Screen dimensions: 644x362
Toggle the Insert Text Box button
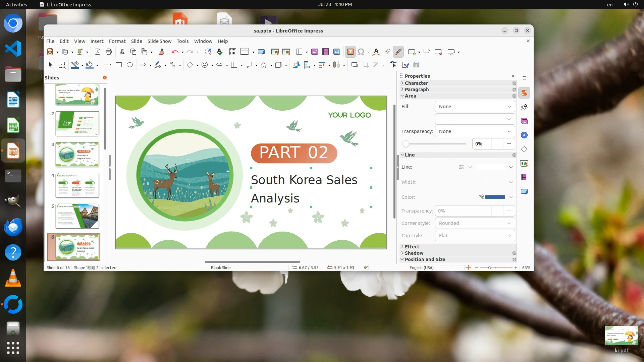tap(350, 52)
